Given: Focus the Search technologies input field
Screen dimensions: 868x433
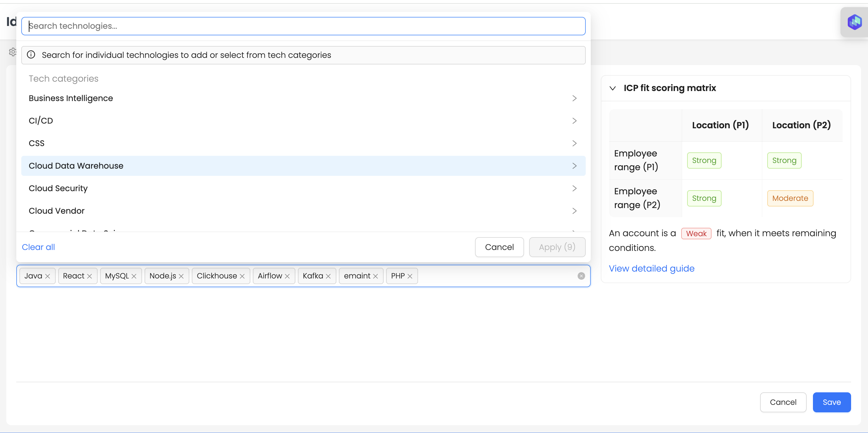Looking at the screenshot, I should coord(303,26).
